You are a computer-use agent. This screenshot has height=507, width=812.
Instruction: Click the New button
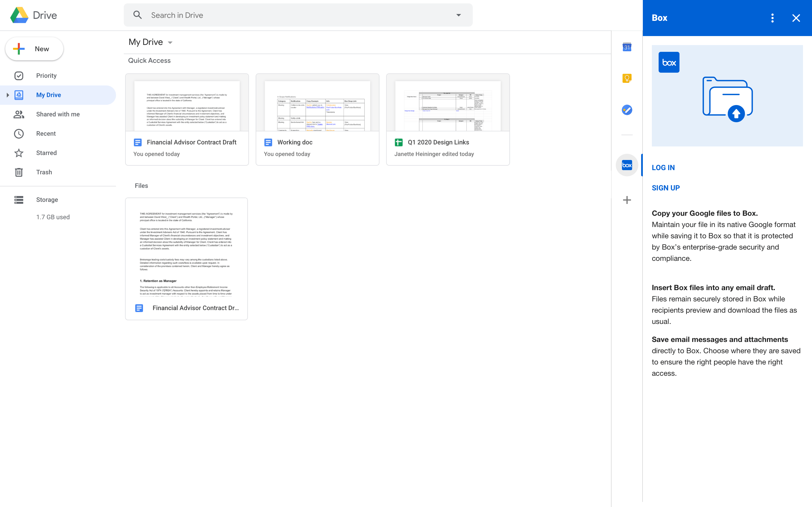(34, 49)
